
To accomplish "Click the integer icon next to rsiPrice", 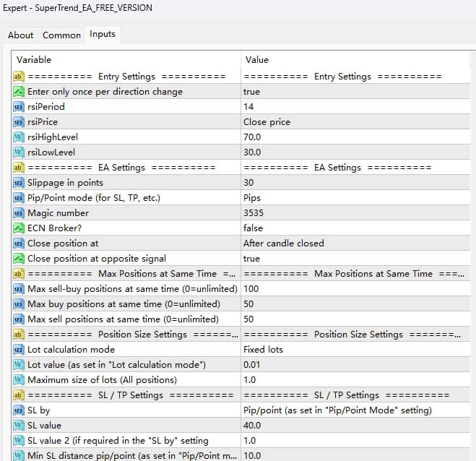I will pyautogui.click(x=19, y=122).
